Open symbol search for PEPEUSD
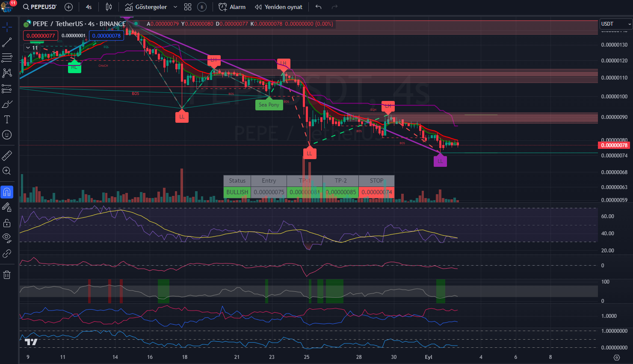 click(39, 7)
